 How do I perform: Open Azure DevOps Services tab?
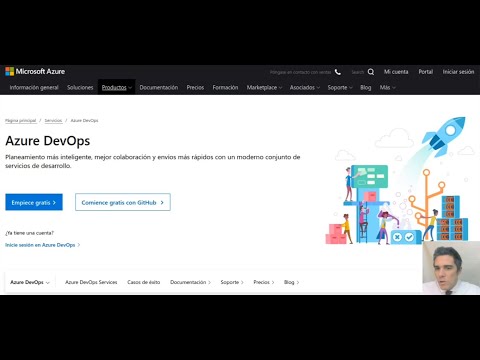tap(91, 282)
